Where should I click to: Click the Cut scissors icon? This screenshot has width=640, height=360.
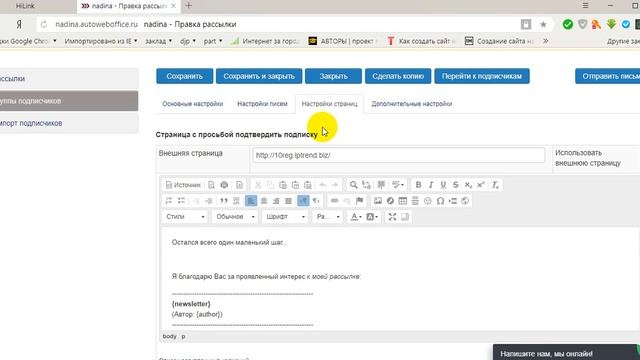[258, 185]
